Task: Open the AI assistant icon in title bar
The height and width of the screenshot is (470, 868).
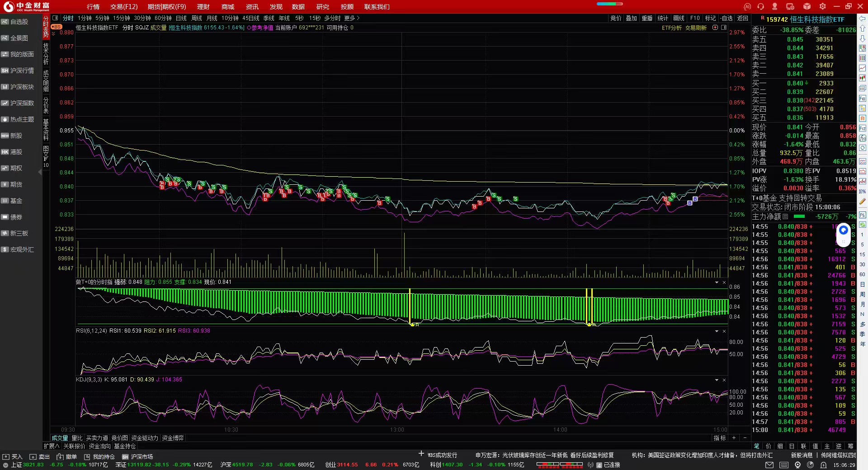Action: coord(747,6)
